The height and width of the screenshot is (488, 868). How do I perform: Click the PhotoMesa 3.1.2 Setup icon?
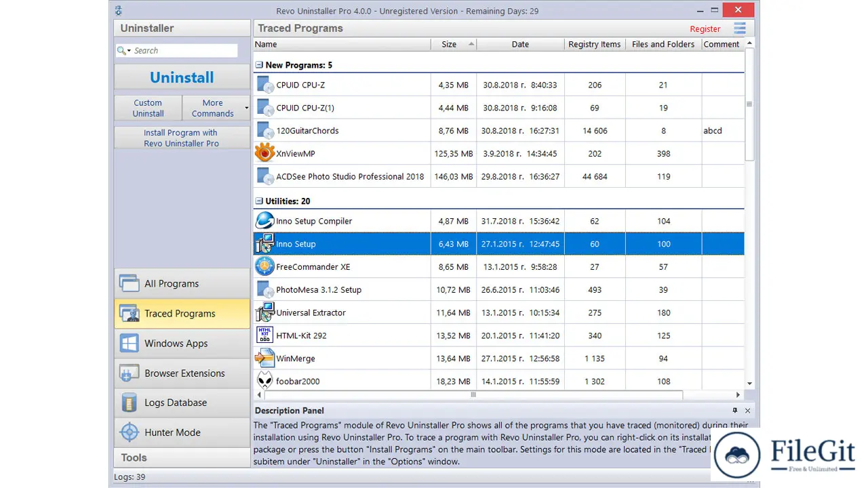(x=264, y=289)
